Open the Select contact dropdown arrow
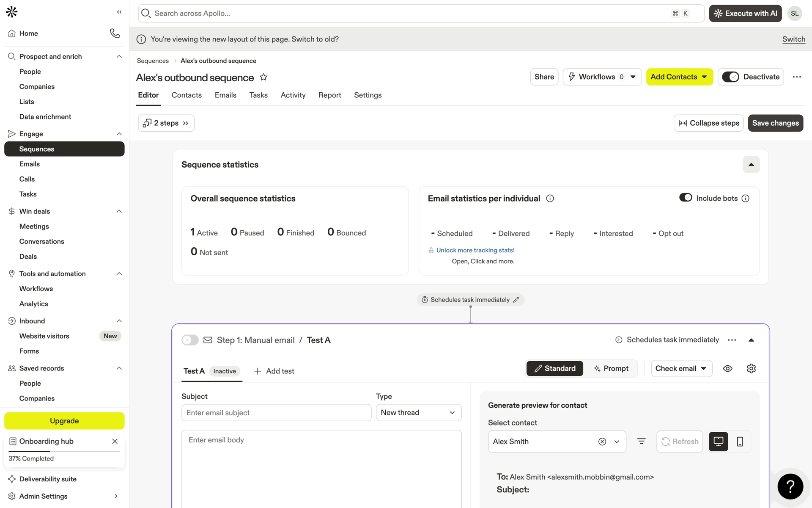This screenshot has height=508, width=812. 617,442
